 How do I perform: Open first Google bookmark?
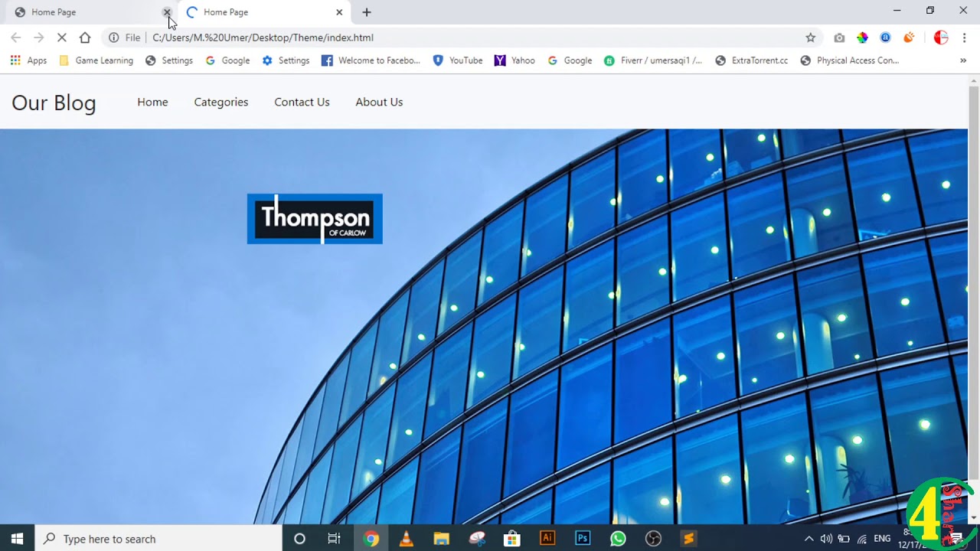tap(227, 60)
